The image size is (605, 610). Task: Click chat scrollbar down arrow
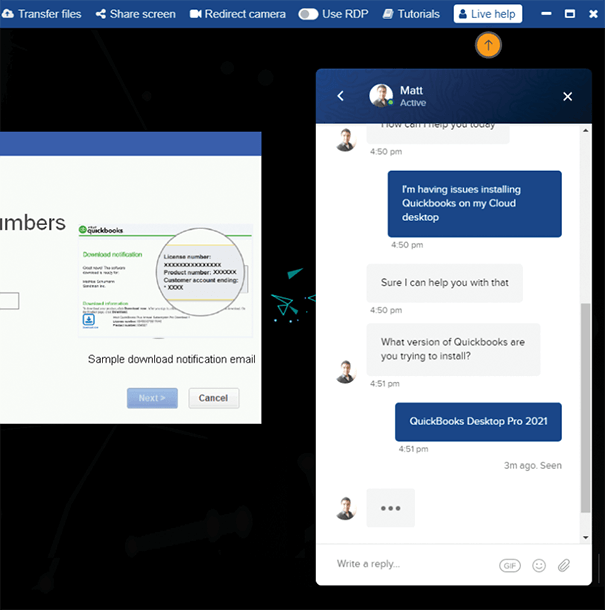(x=586, y=537)
